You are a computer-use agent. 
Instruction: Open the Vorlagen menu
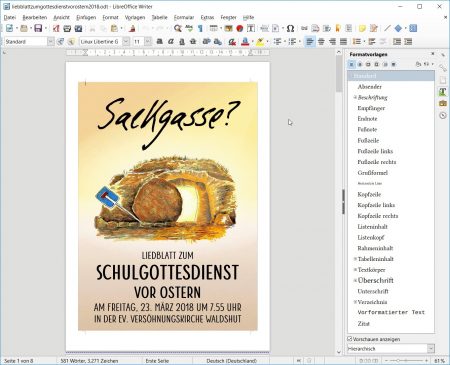(135, 17)
